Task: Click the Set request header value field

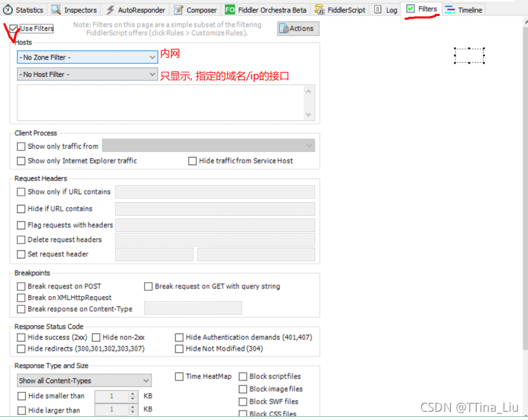Action: click(x=256, y=254)
